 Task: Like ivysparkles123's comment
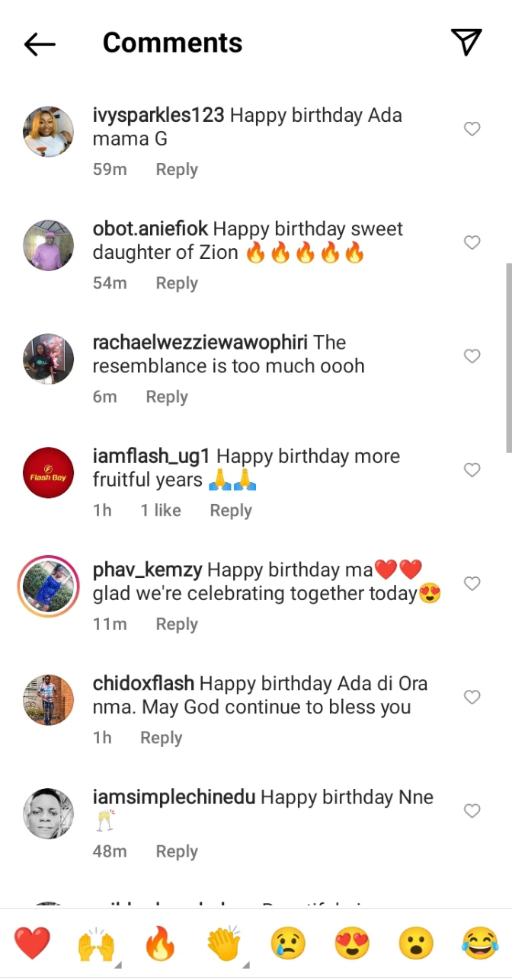click(x=472, y=129)
